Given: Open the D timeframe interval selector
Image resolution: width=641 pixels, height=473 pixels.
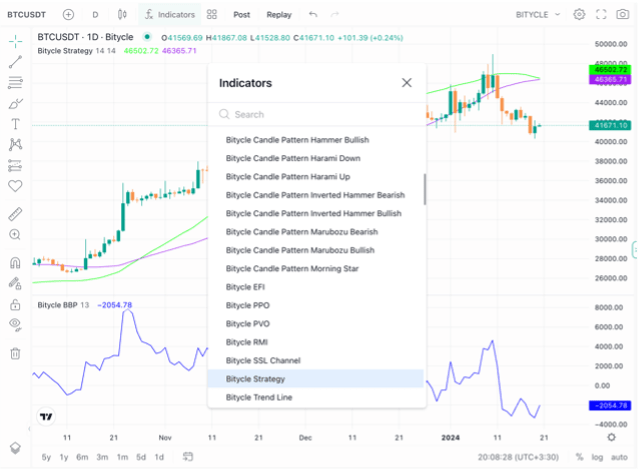Looking at the screenshot, I should click(95, 15).
